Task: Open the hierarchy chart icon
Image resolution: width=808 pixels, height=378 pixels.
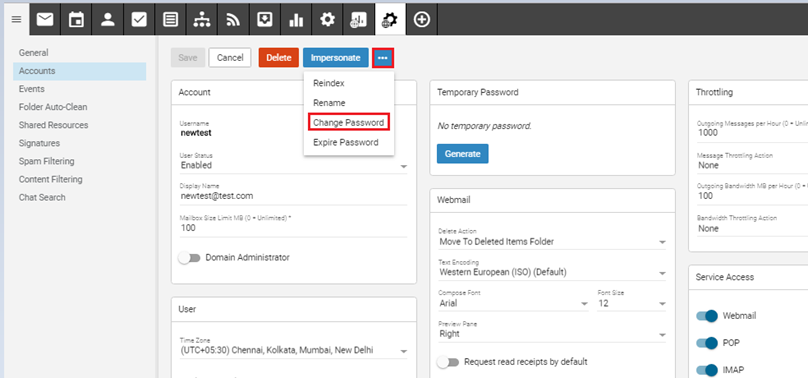Action: (201, 20)
